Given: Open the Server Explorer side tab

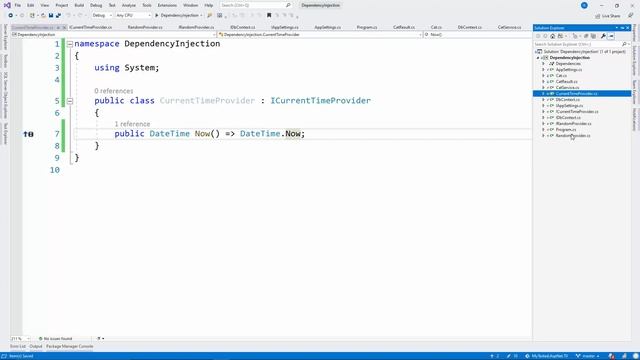Looking at the screenshot, I should [5, 37].
